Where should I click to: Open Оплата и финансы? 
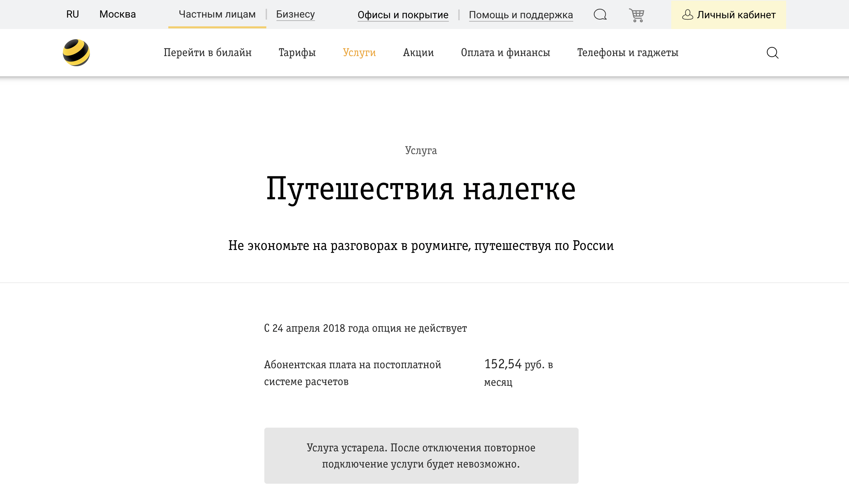(x=505, y=52)
